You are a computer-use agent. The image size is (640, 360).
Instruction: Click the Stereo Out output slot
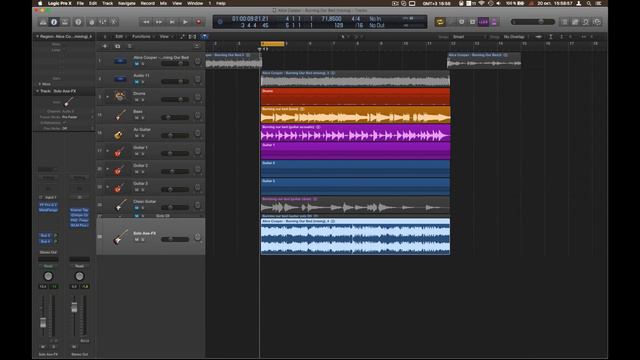click(x=48, y=252)
